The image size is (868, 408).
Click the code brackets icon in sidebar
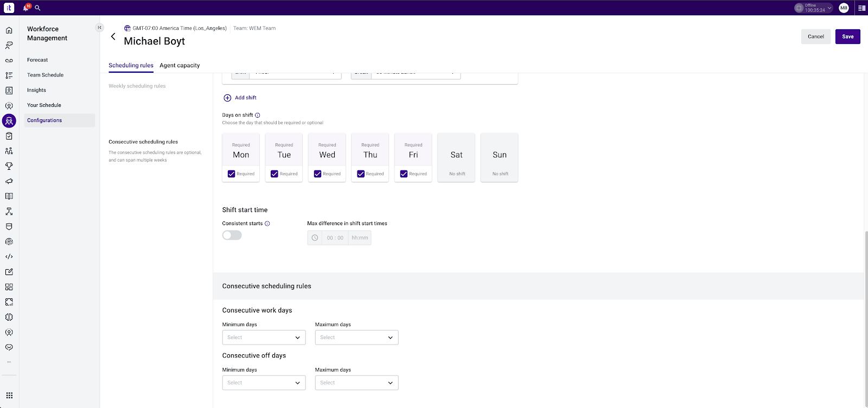coord(9,257)
